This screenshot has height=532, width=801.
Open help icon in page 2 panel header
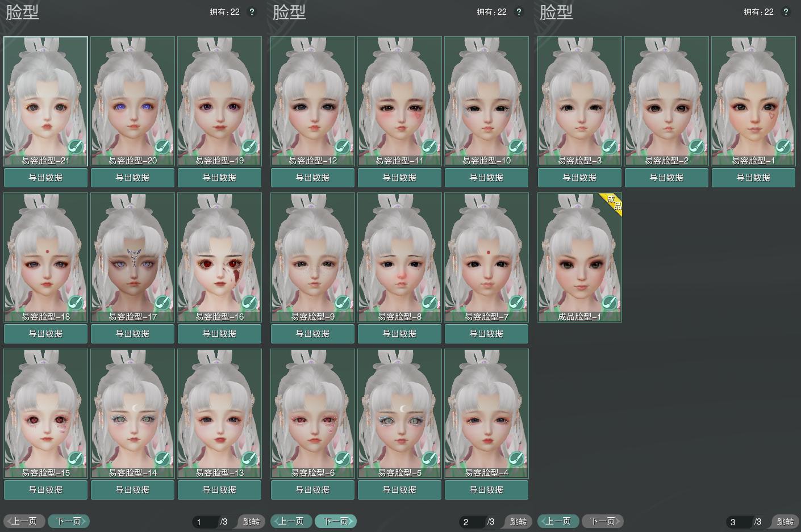click(x=519, y=12)
